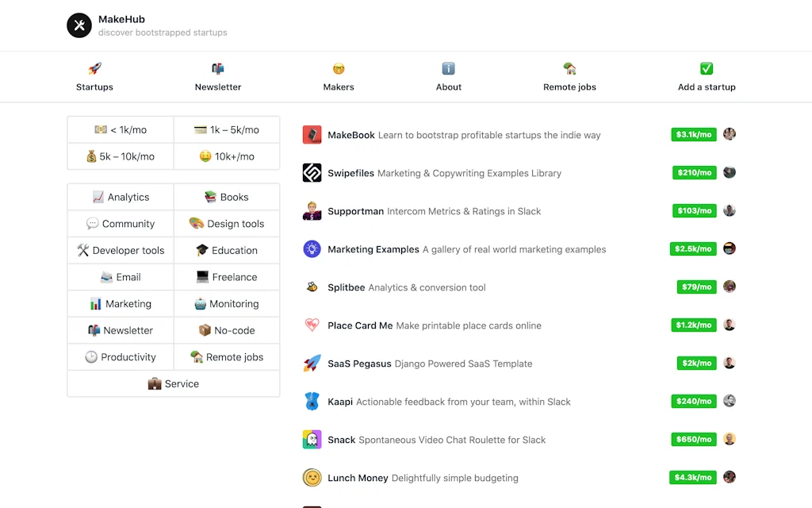Open the Newsletter navigation tab
Image resolution: width=812 pixels, height=508 pixels.
click(218, 77)
